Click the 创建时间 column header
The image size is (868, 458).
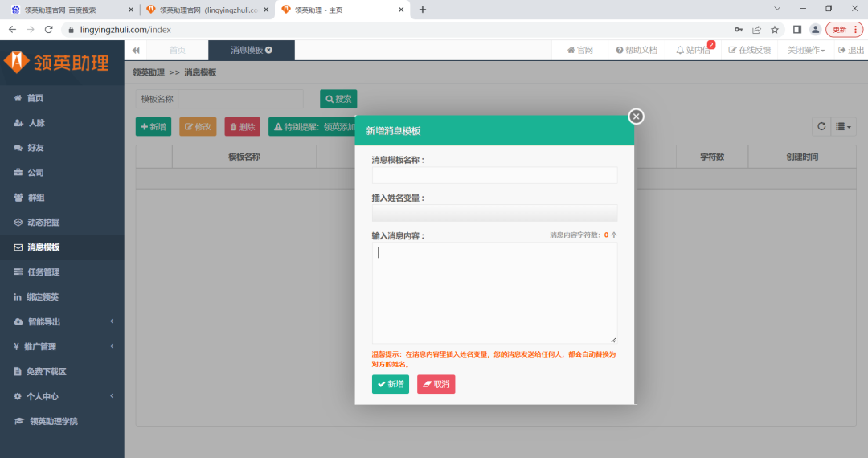point(802,157)
